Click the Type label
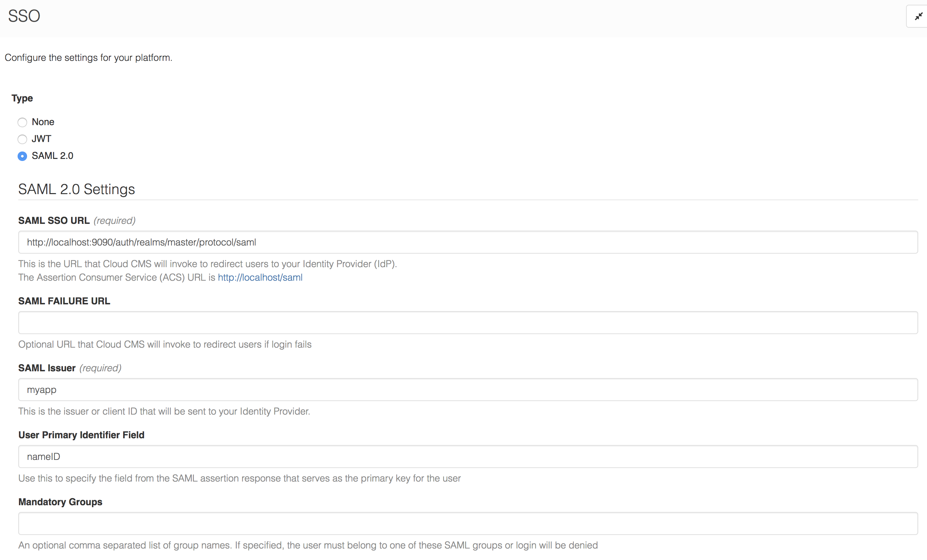Image resolution: width=927 pixels, height=560 pixels. coord(22,98)
